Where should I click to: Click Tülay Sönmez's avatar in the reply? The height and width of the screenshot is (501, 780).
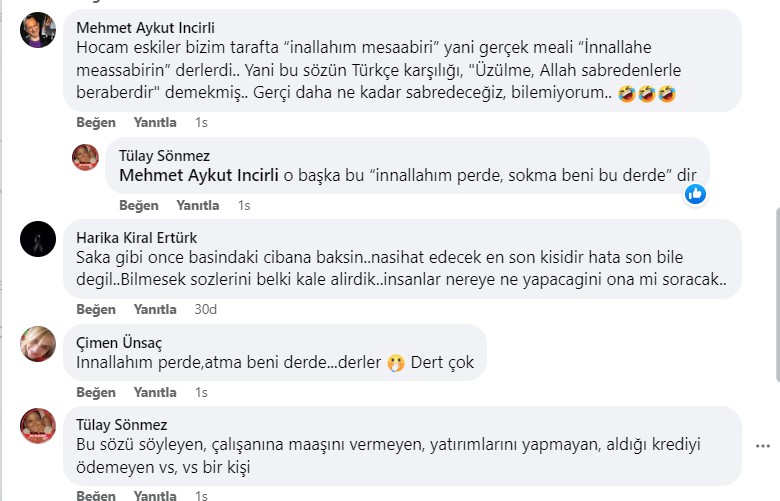coord(85,157)
